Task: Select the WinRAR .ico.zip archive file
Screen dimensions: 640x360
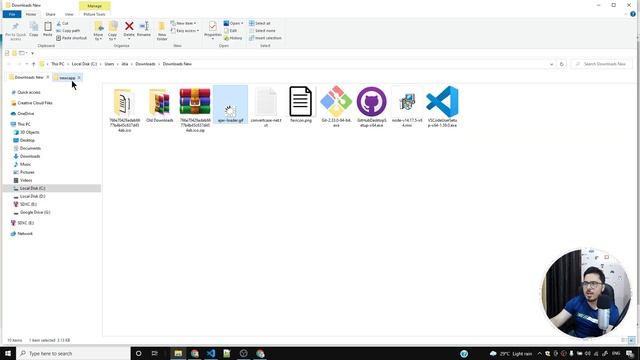Action: pos(195,109)
